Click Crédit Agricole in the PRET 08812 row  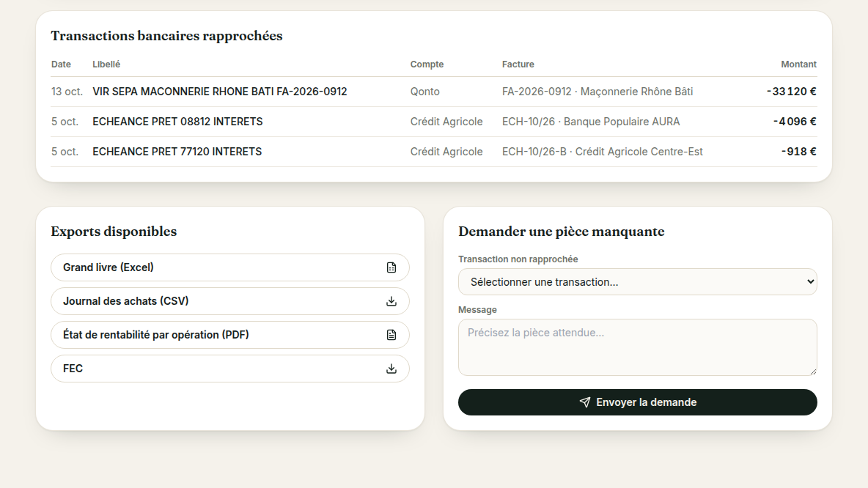(446, 122)
